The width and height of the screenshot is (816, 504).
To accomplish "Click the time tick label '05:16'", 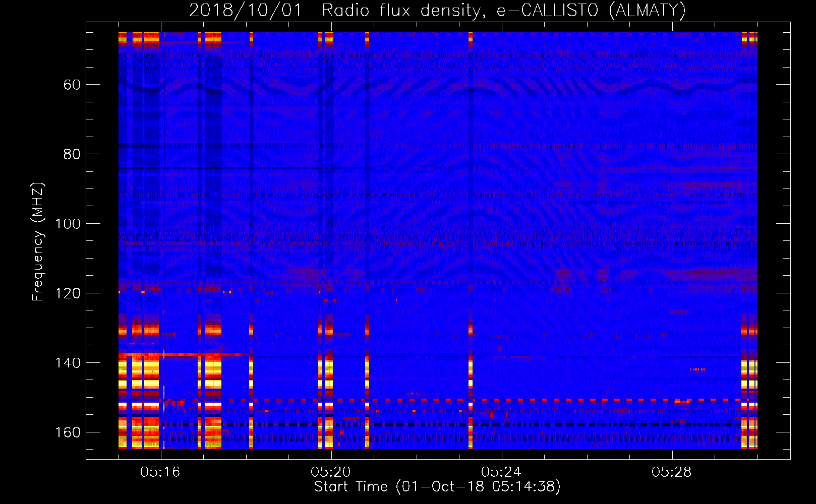I will (160, 472).
